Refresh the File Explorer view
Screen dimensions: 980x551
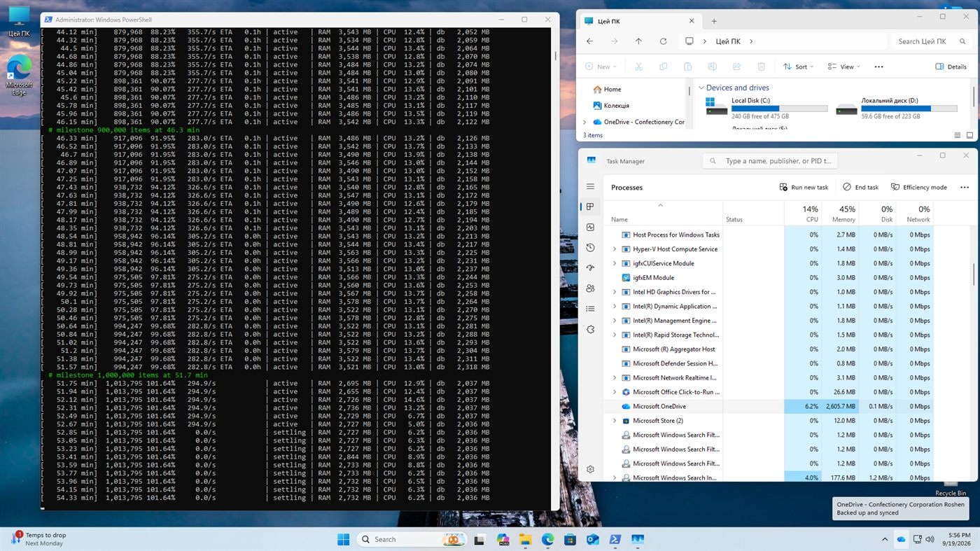click(663, 41)
